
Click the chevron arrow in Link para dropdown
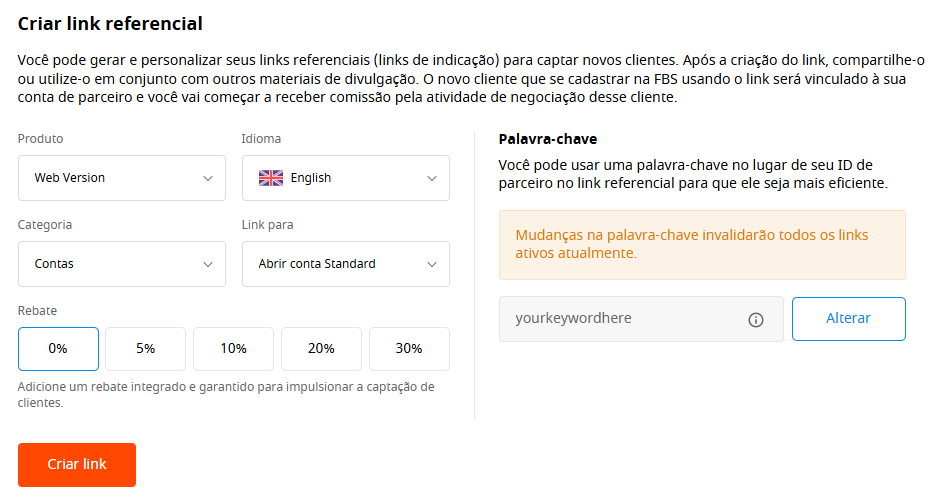click(x=431, y=264)
